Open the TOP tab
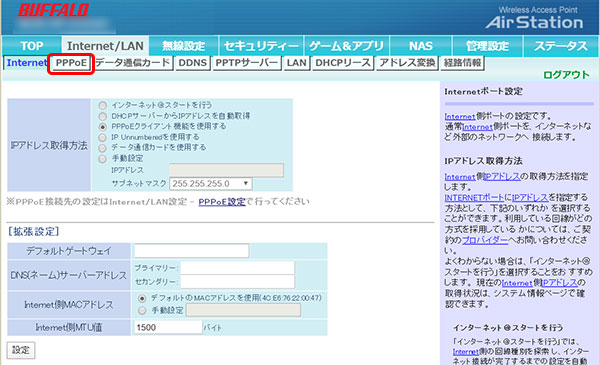This screenshot has height=365, width=600. click(x=32, y=46)
